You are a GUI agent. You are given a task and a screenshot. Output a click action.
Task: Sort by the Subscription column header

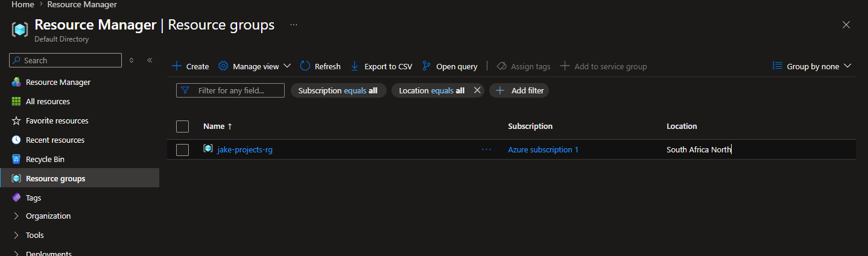click(x=530, y=126)
